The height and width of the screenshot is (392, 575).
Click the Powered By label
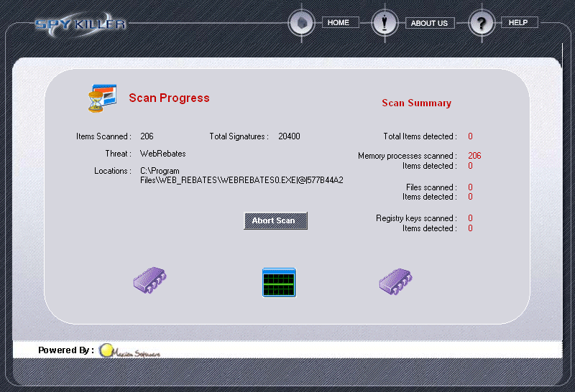coord(66,350)
